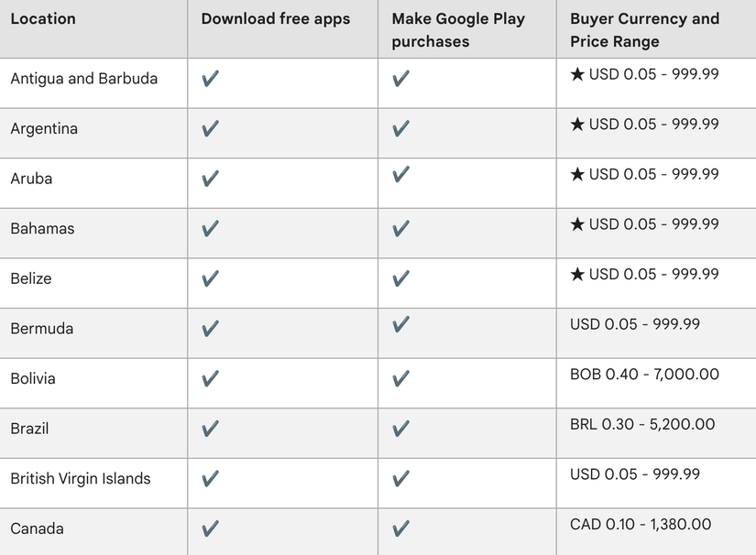Click the star icon beside Antigua and Barbuda price
The image size is (756, 555).
577,74
